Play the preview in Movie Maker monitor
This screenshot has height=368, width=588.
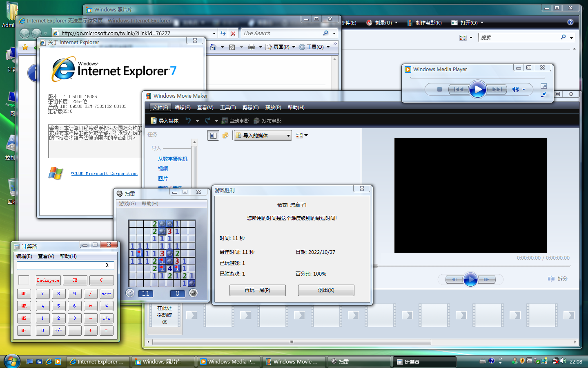point(470,279)
